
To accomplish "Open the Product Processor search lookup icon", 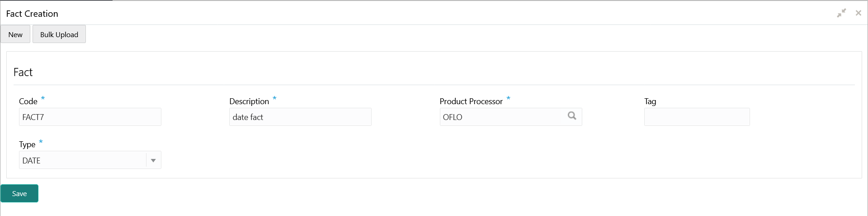I will (x=572, y=116).
